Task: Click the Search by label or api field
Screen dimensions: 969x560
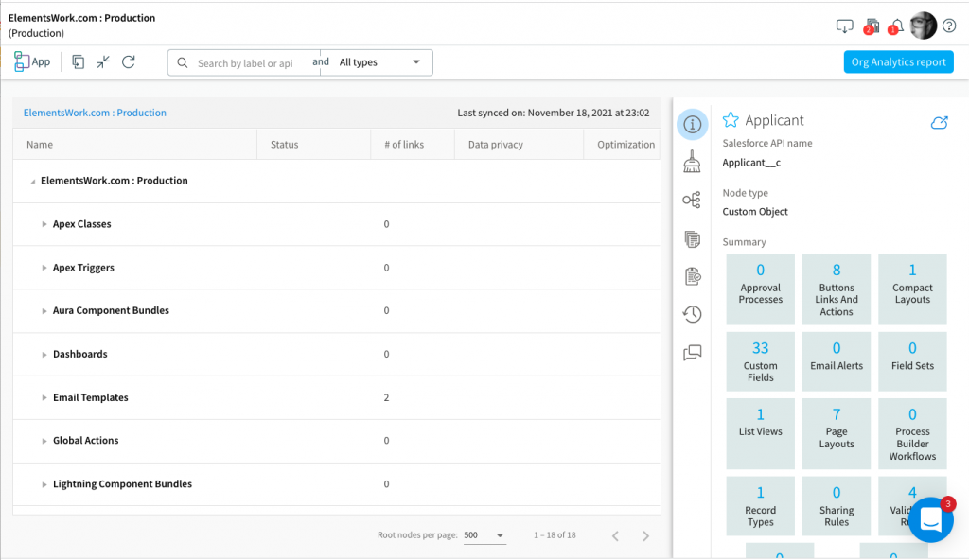Action: 246,63
